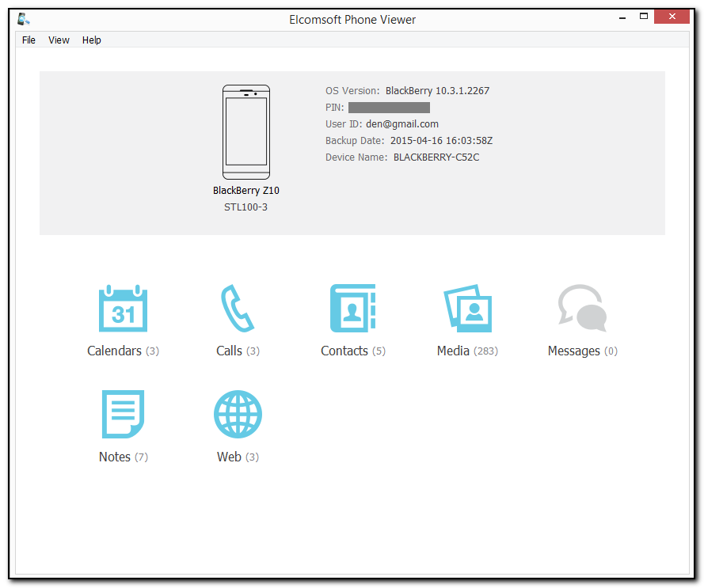Maximize the Elcomsoft Phone Viewer window

click(644, 17)
